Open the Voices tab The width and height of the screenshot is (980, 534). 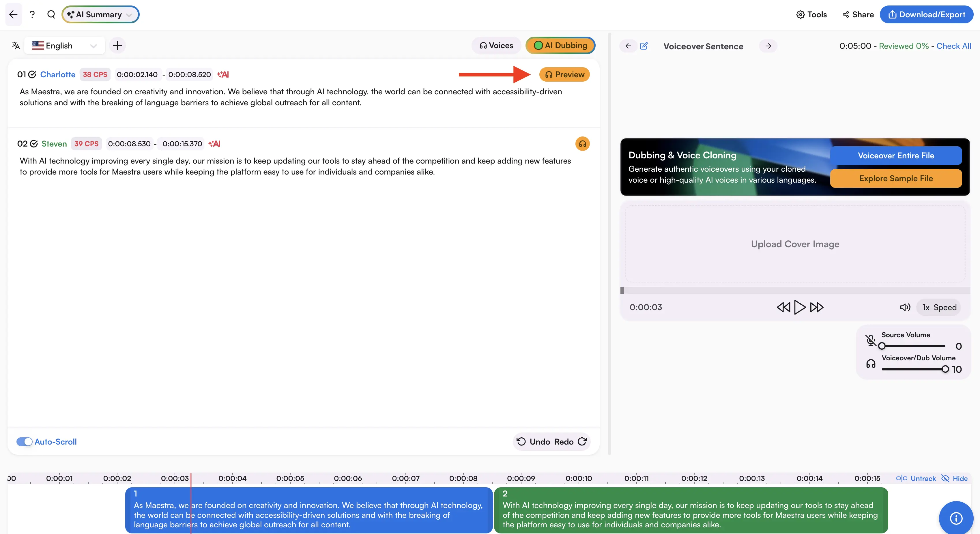(496, 46)
